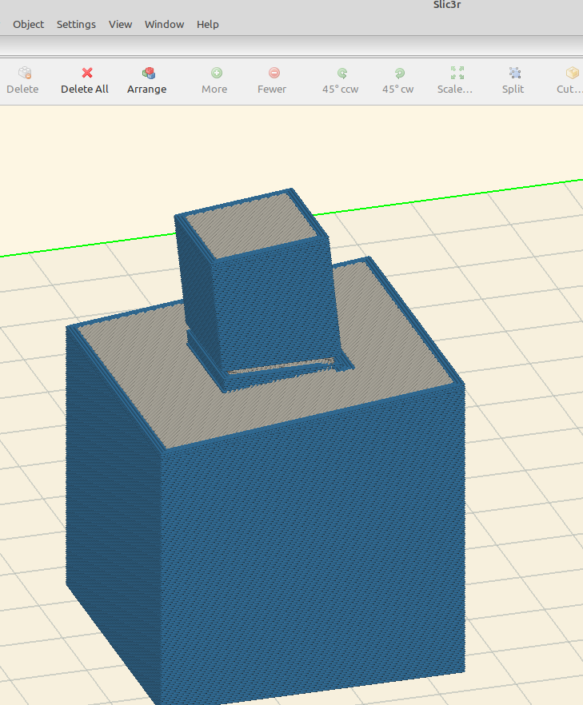Open the Window menu

(164, 24)
